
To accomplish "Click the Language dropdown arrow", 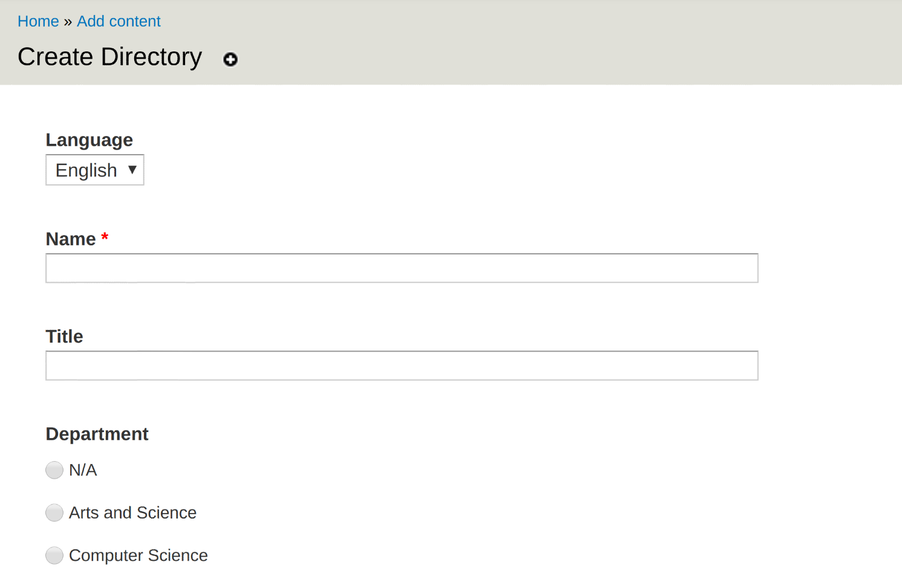I will (x=132, y=170).
